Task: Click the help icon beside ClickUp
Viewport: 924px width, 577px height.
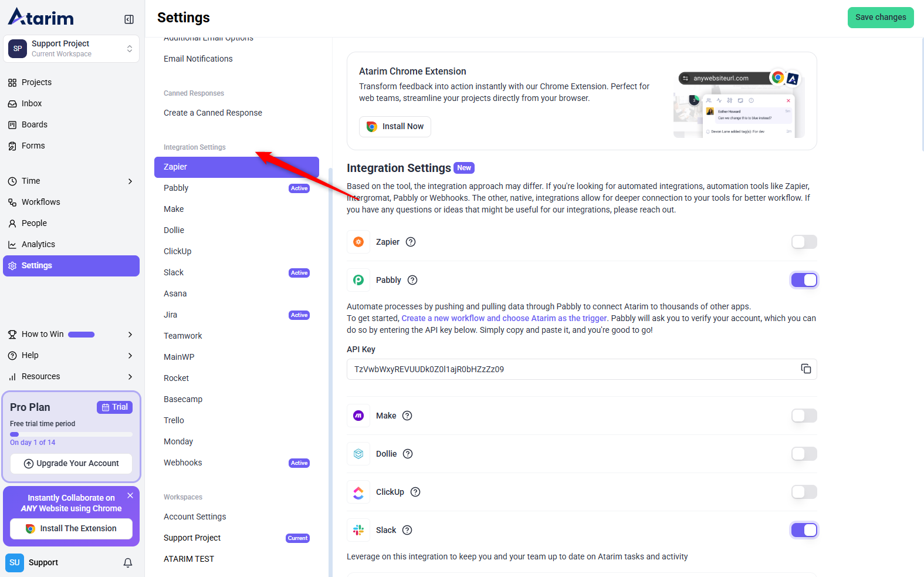Action: tap(415, 492)
